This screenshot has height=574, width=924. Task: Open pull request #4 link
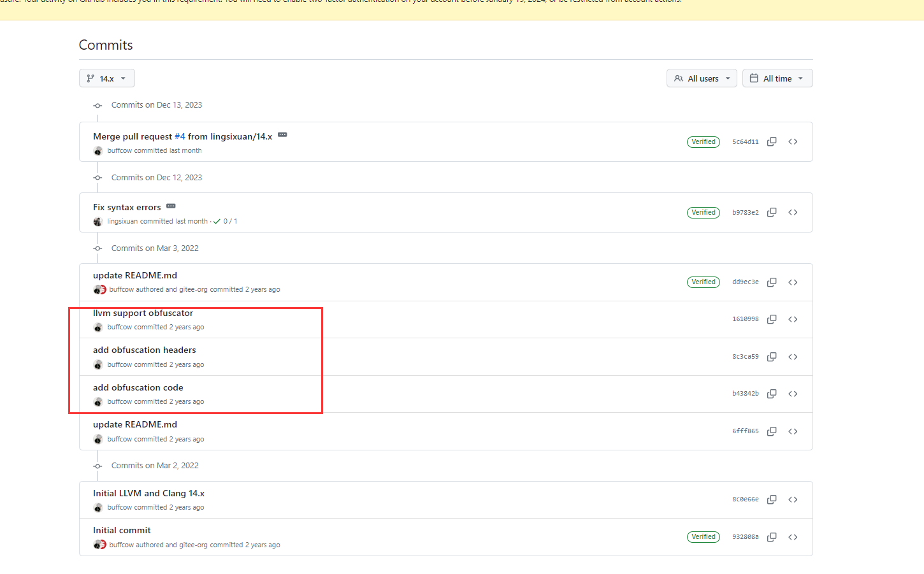[180, 136]
